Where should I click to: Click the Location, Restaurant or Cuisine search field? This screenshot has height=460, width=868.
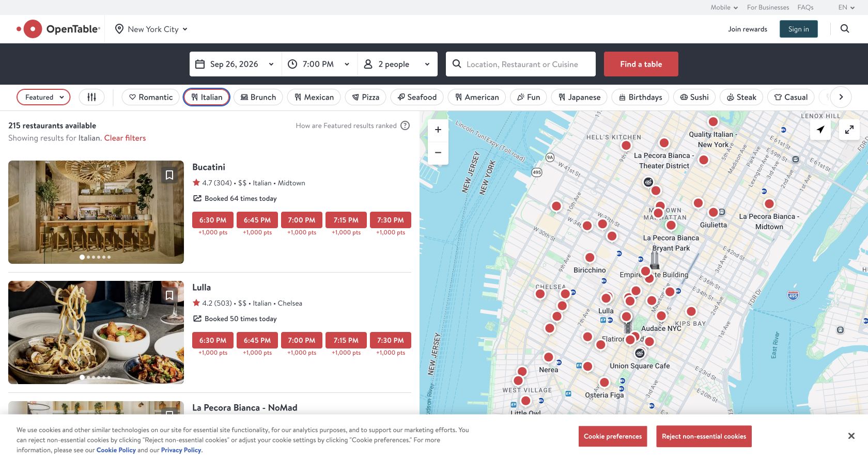click(521, 64)
